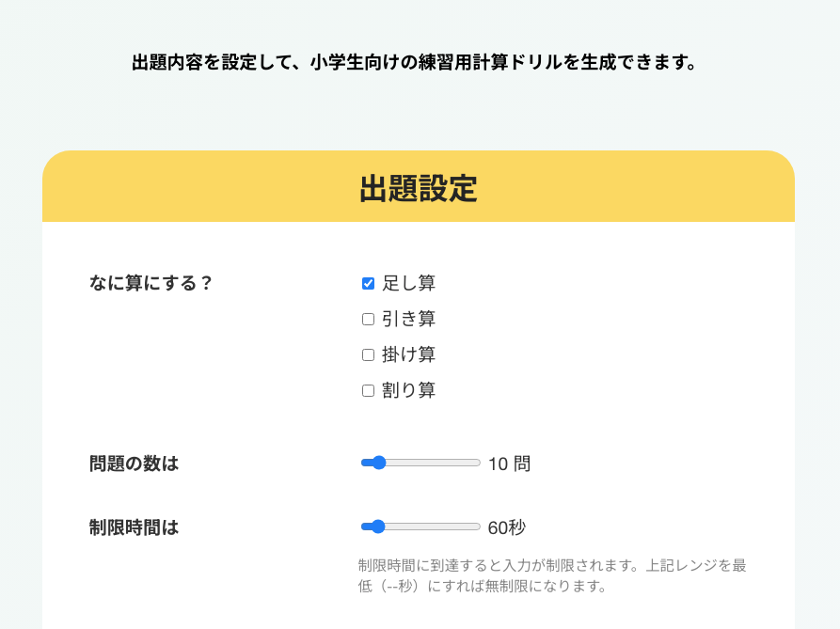Screen dimensions: 840x629
Task: Click the 制限時間 slider thumb
Action: [x=378, y=527]
